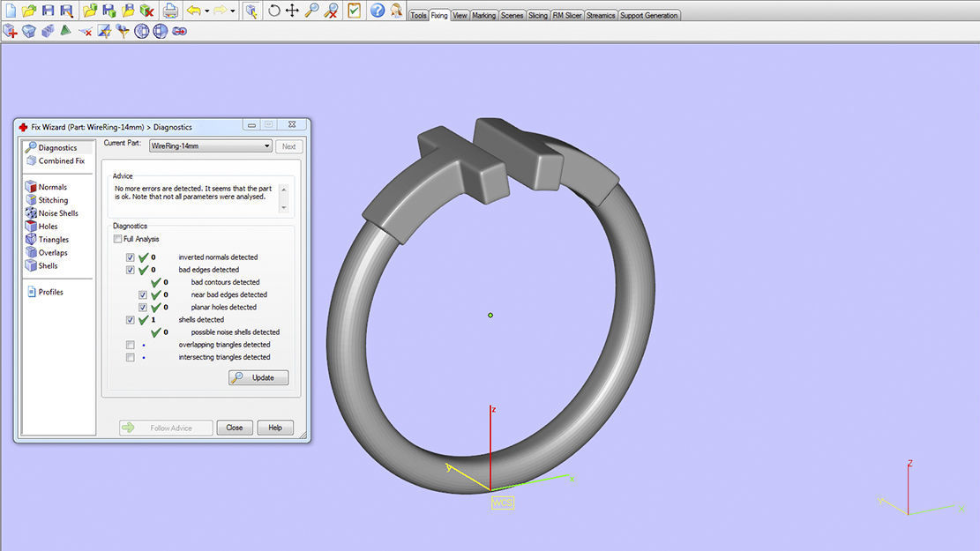
Task: Open project with the folder icon
Action: click(29, 11)
